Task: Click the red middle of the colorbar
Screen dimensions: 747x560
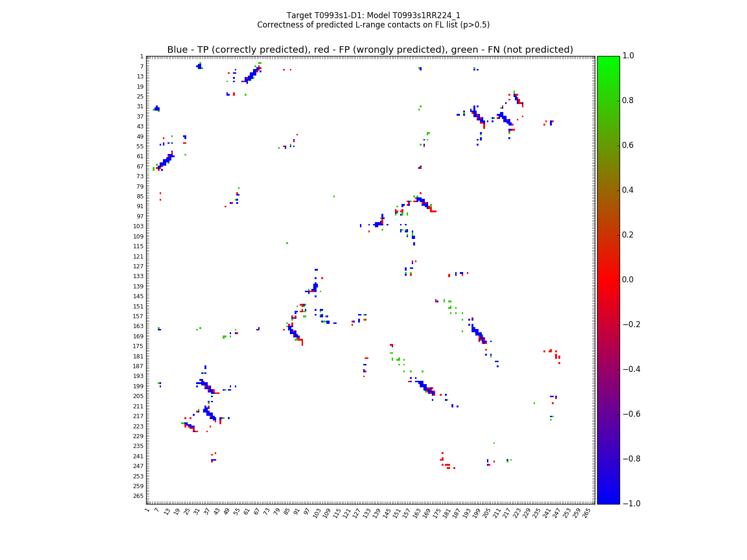Action: (x=608, y=280)
